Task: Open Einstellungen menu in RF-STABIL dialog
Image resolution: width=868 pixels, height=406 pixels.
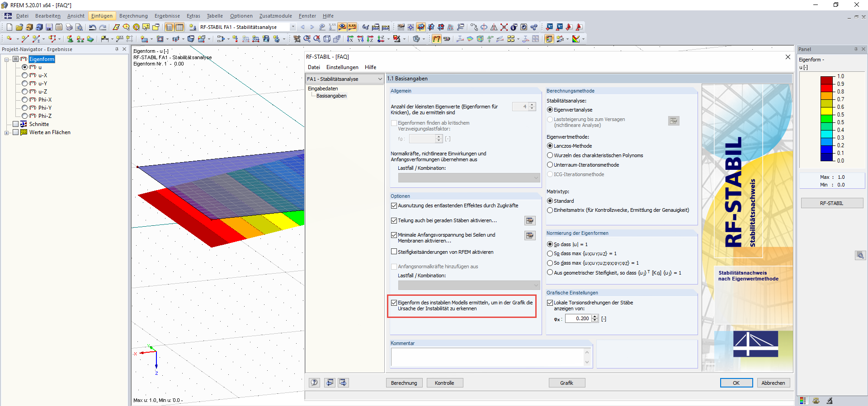Action: pyautogui.click(x=342, y=67)
